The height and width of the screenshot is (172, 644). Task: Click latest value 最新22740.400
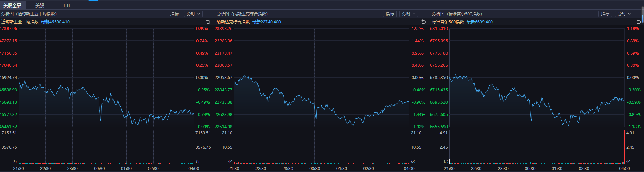click(x=266, y=22)
